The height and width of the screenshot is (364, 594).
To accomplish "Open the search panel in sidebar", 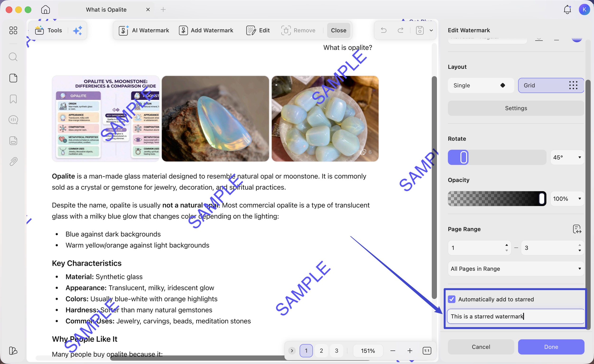I will point(13,57).
